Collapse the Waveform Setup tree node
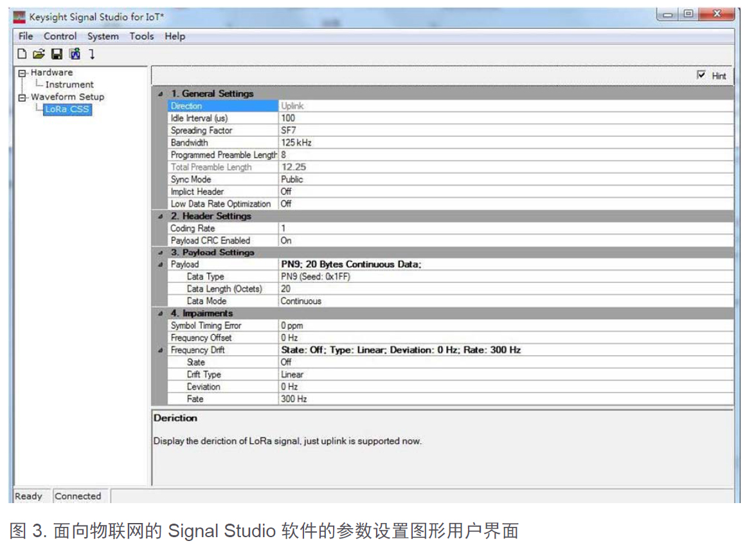The width and height of the screenshot is (756, 550). [23, 97]
